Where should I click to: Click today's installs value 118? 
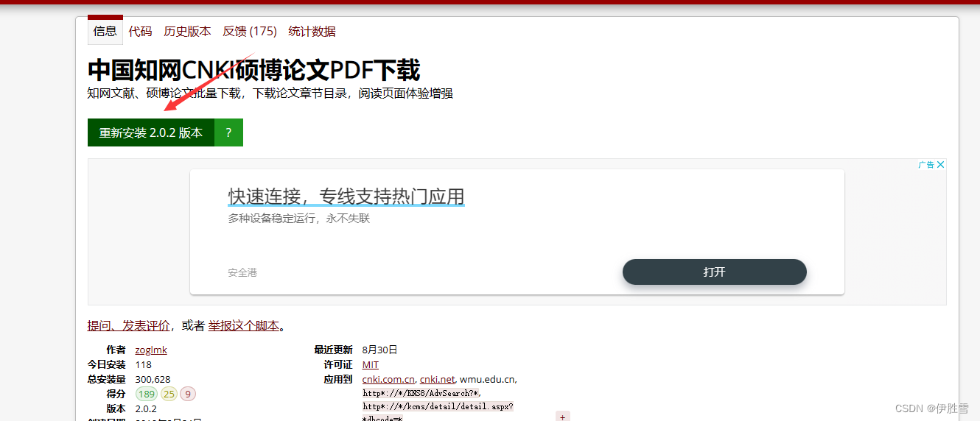click(x=144, y=364)
